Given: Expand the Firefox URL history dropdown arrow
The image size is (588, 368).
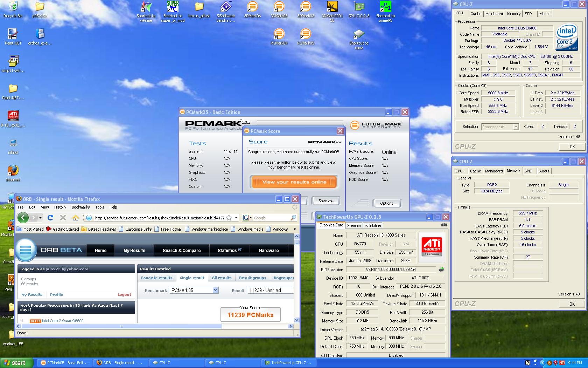Looking at the screenshot, I should pyautogui.click(x=236, y=218).
